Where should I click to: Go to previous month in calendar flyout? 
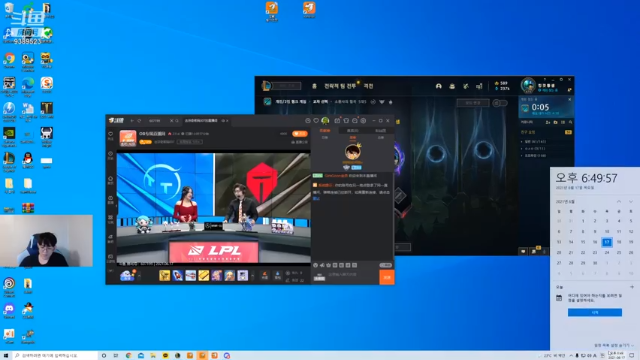619,202
